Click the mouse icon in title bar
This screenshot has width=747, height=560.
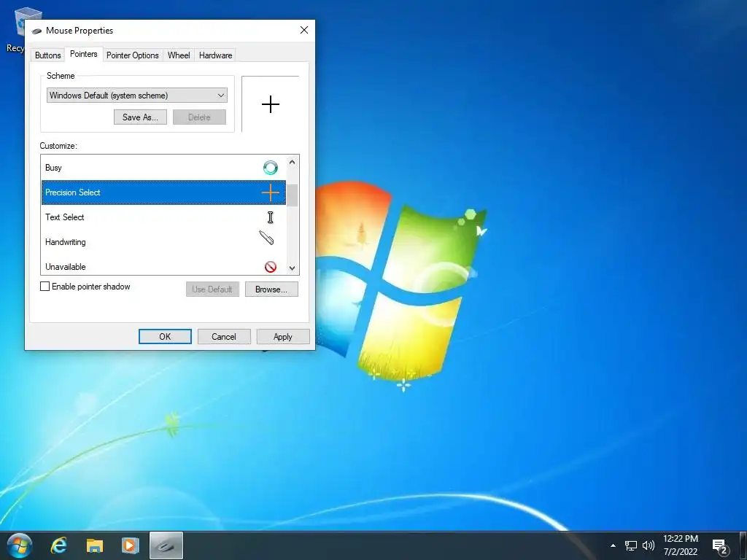36,31
